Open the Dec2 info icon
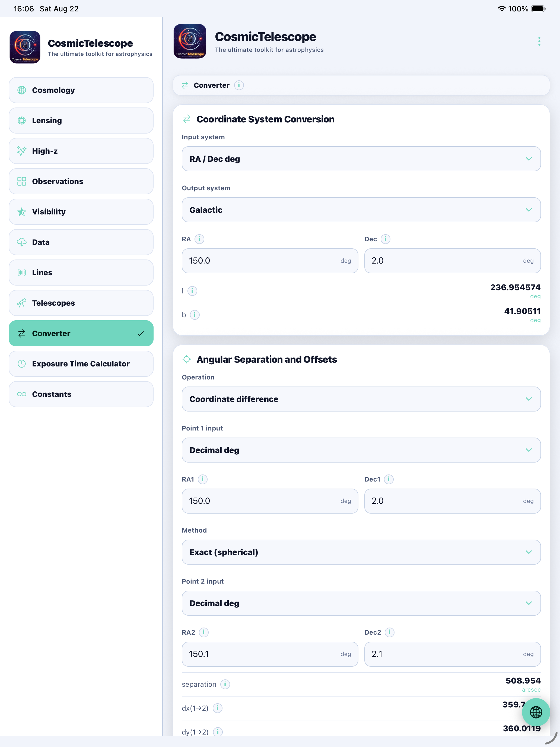 (390, 632)
